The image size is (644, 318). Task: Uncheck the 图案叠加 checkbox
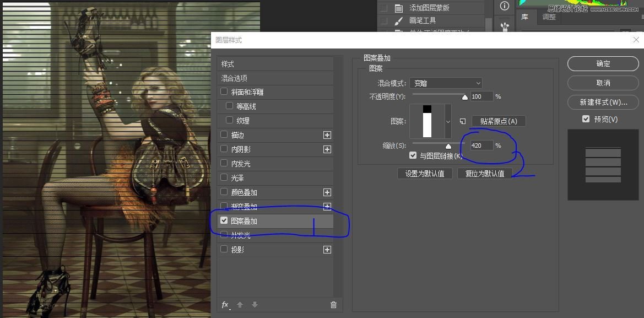tap(224, 220)
